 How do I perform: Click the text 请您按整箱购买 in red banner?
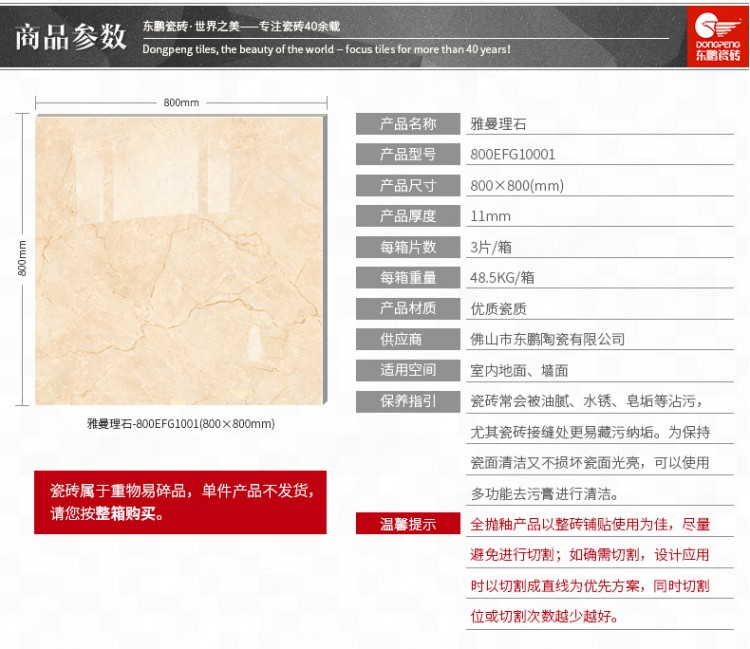(107, 514)
